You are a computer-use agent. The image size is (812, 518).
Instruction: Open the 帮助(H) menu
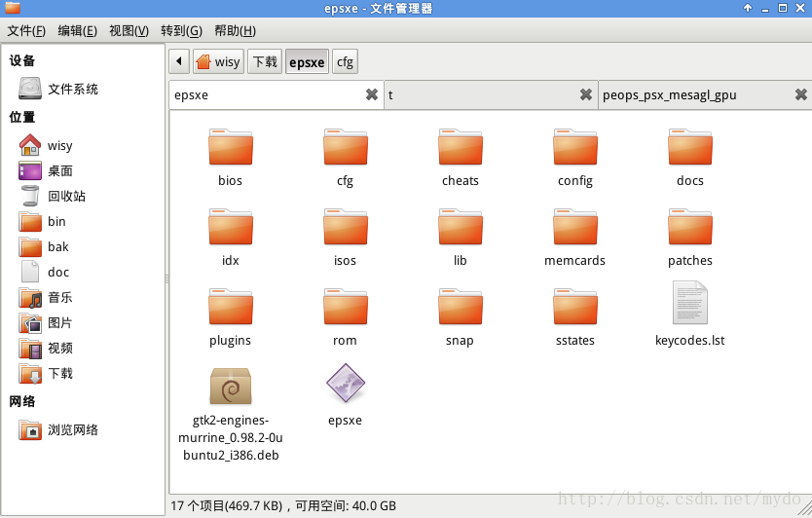click(235, 31)
